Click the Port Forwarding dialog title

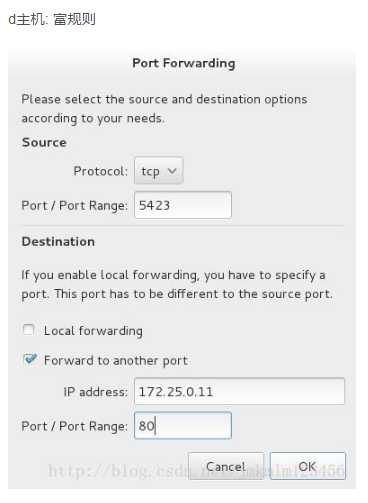[x=184, y=63]
